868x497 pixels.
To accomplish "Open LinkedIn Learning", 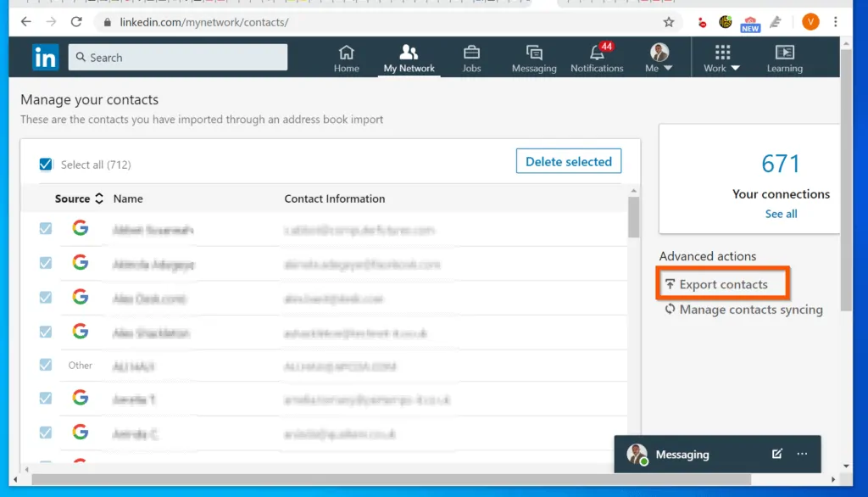I will coord(784,59).
